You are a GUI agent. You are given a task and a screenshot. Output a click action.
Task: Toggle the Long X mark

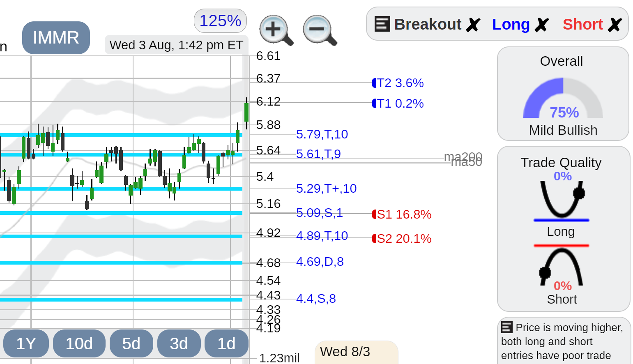coord(542,25)
